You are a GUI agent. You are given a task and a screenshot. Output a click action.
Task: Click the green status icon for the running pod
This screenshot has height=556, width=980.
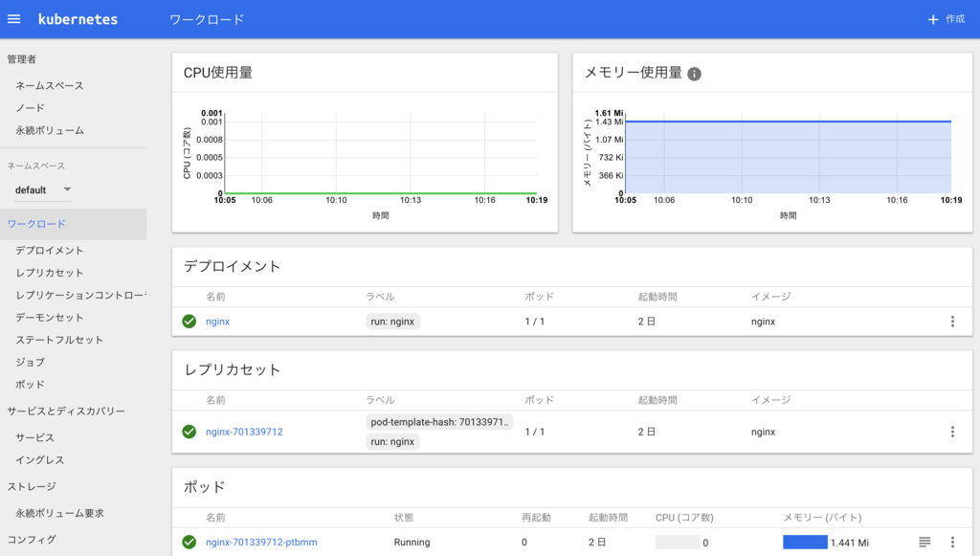point(189,542)
